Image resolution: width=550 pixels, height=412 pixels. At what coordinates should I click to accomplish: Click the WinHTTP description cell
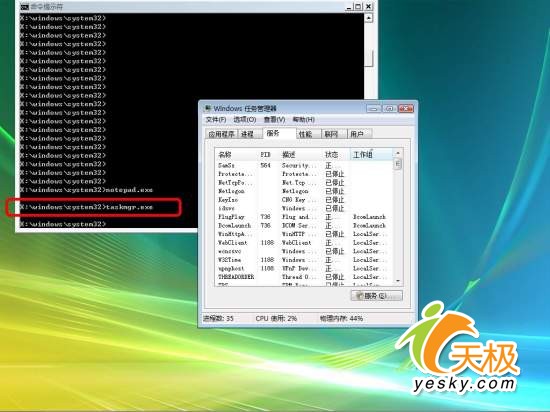300,234
